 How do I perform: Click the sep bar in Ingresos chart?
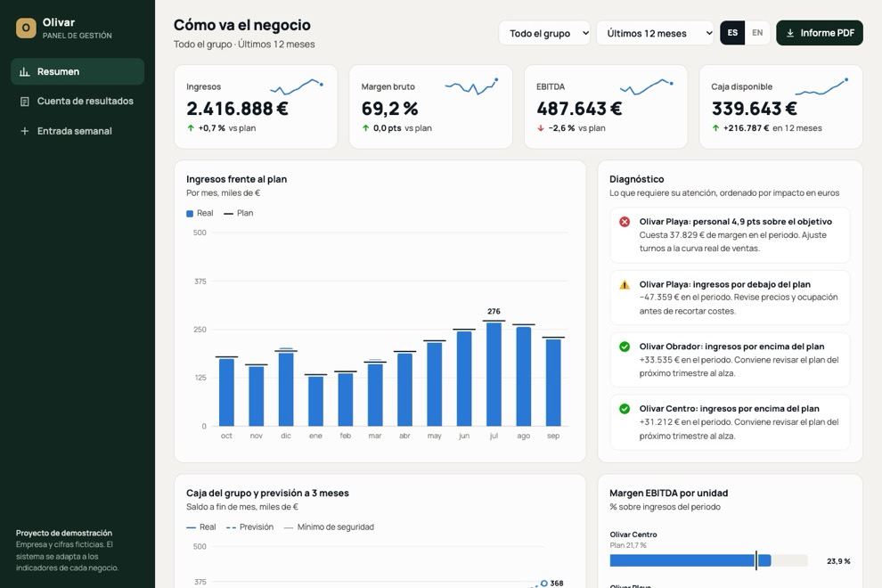(x=553, y=382)
